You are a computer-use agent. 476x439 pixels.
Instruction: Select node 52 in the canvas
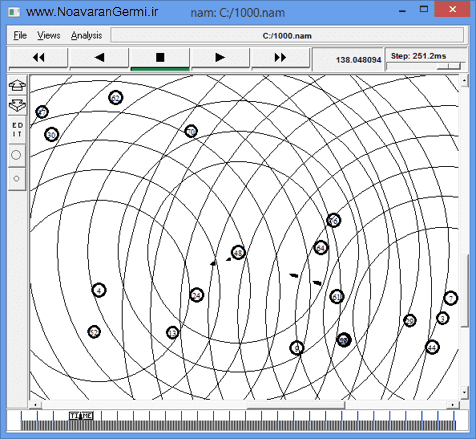[94, 332]
